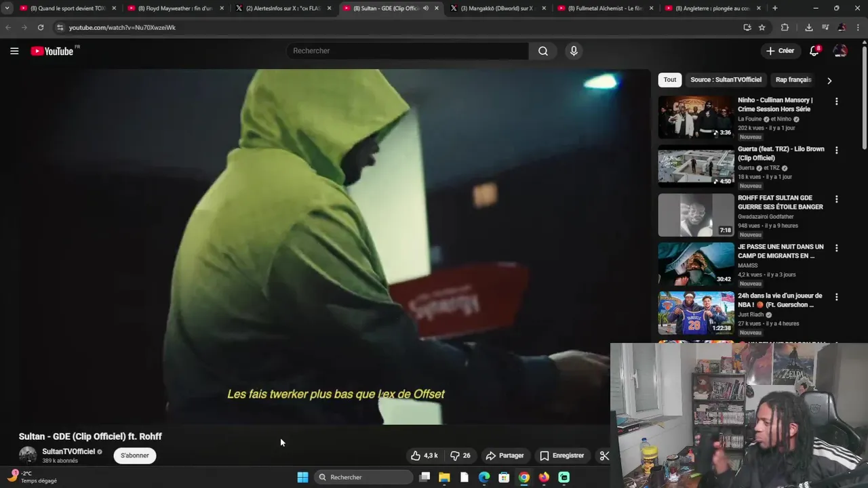Open options for Ninho - Cullinan Mansory video
This screenshot has width=868, height=488.
(836, 101)
